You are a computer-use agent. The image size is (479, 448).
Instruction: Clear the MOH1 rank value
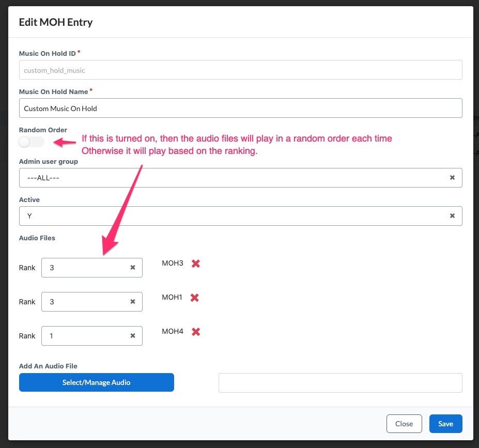(133, 302)
